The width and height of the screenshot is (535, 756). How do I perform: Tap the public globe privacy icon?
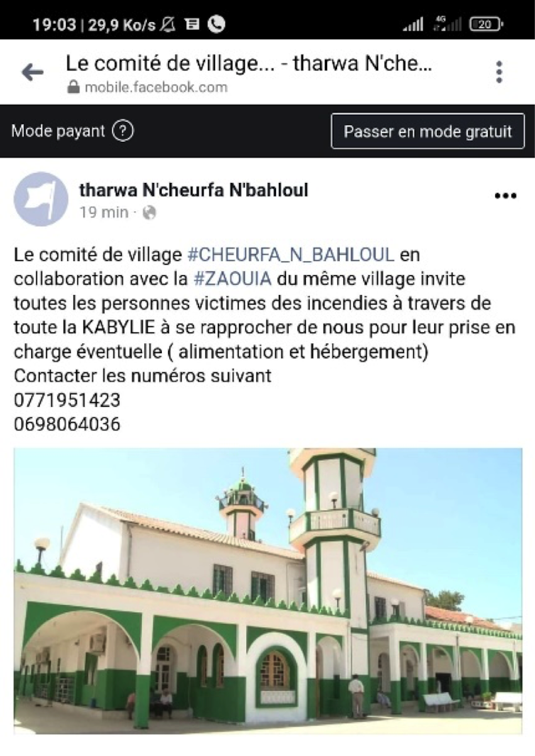(150, 213)
